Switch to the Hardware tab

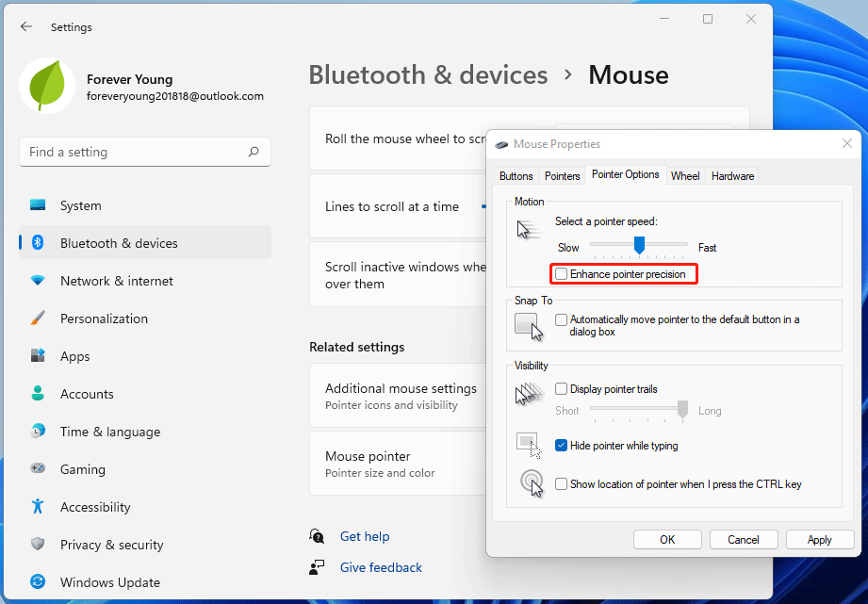pos(732,176)
